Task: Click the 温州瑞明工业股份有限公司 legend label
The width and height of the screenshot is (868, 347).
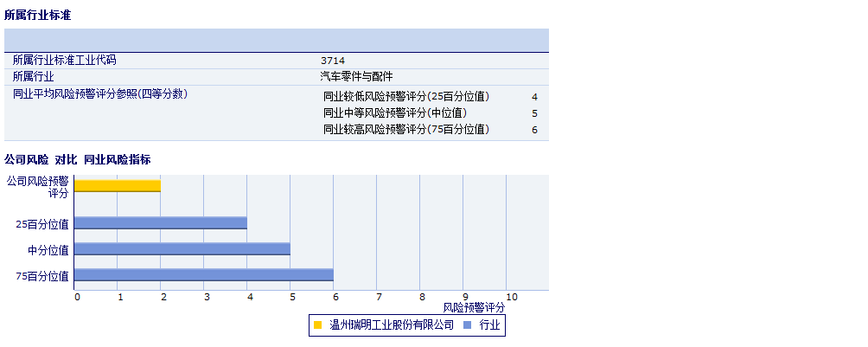Action: pyautogui.click(x=392, y=325)
